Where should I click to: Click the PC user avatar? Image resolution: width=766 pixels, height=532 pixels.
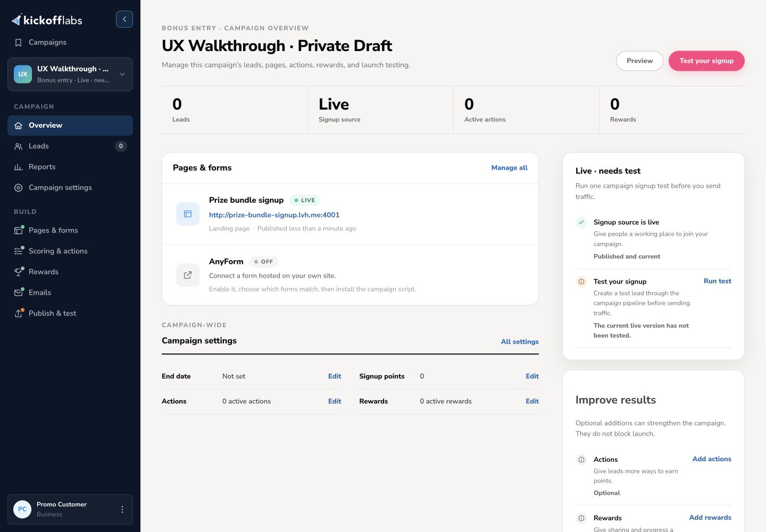pos(22,510)
